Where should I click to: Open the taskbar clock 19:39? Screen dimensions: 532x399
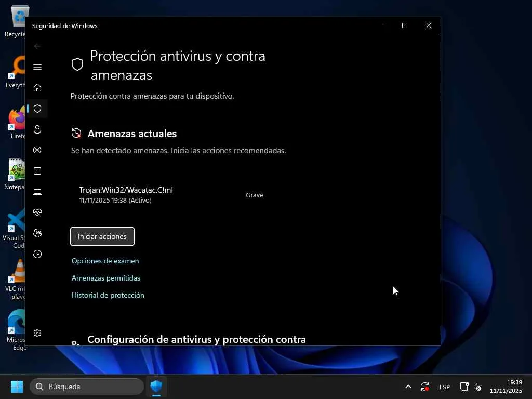click(x=506, y=387)
